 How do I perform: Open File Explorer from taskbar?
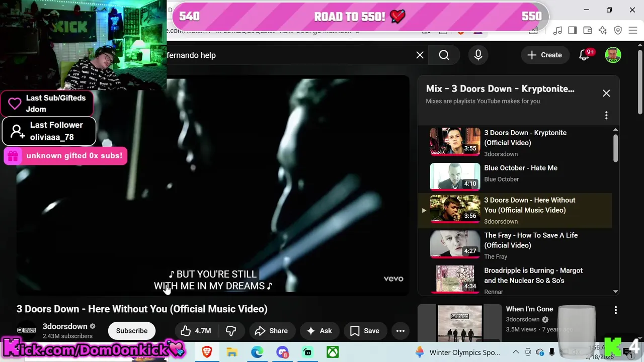[x=231, y=352]
